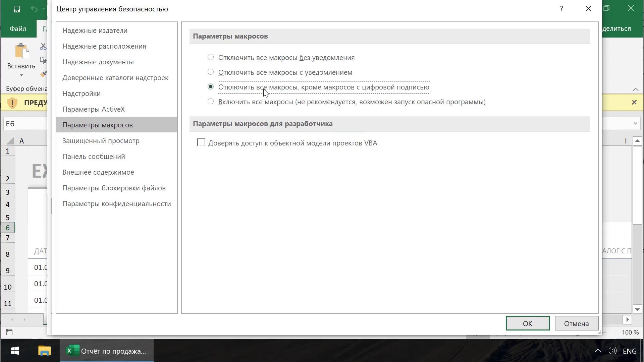Select column A header

(x=22, y=141)
